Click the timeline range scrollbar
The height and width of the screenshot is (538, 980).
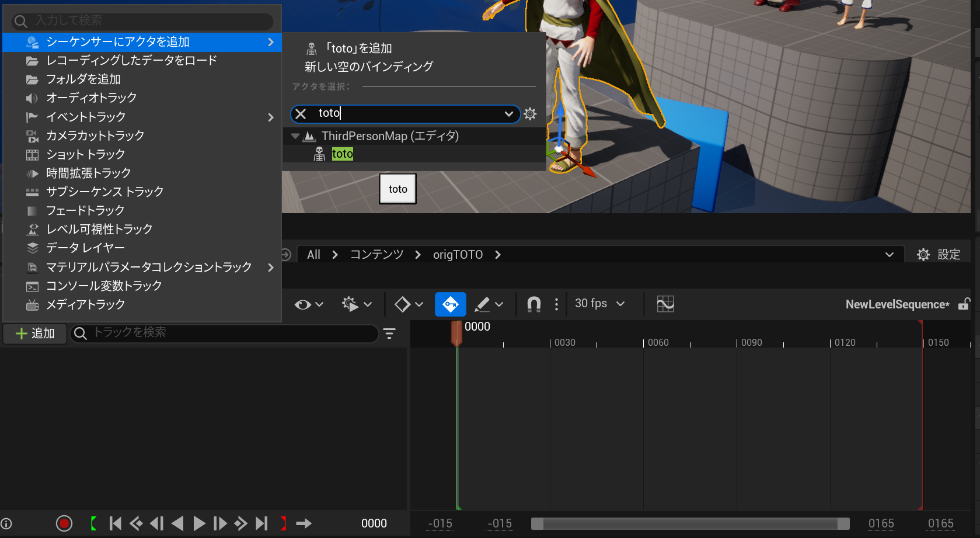coord(690,523)
